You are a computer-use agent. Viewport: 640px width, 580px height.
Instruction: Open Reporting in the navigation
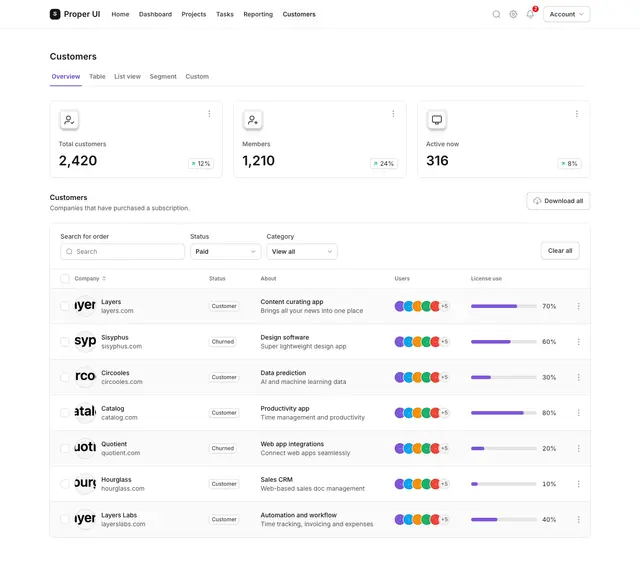point(258,14)
